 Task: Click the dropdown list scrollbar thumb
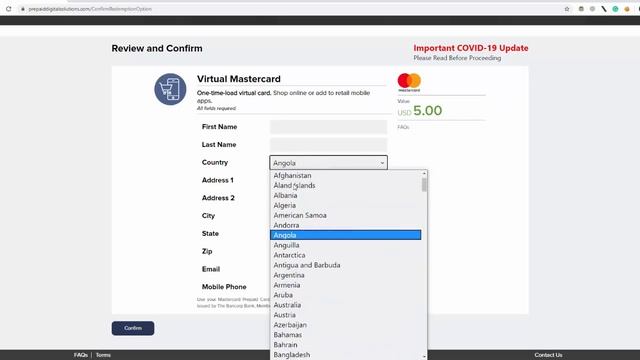(x=424, y=184)
